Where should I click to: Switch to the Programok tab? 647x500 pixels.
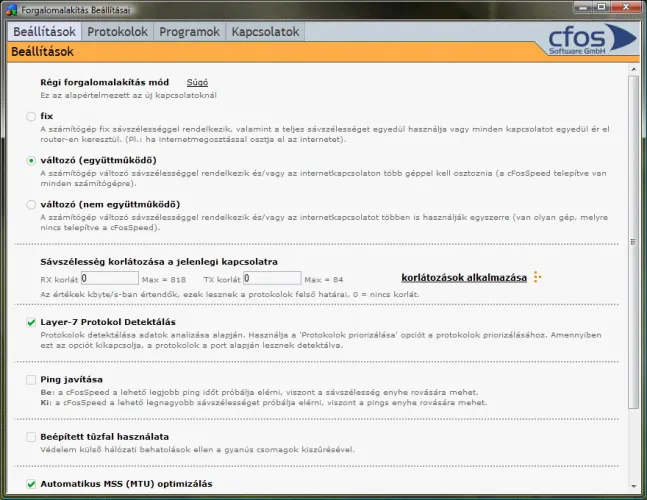189,32
